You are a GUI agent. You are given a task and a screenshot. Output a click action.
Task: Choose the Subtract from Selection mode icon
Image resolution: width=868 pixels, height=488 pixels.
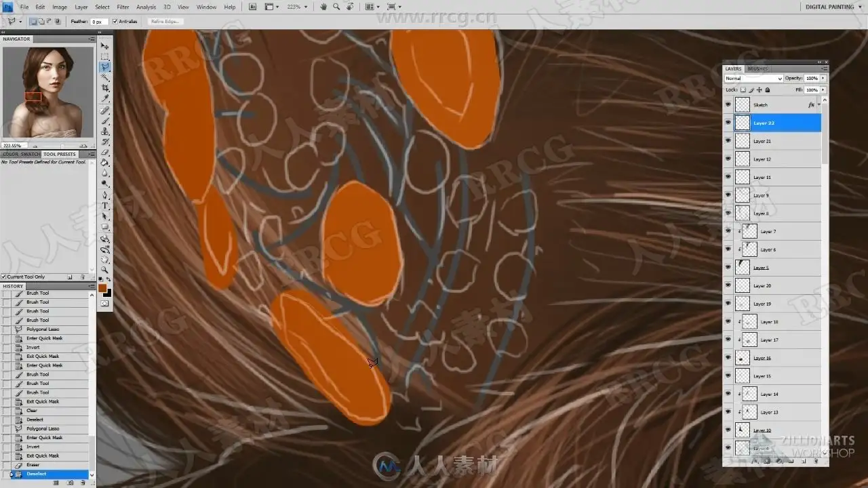coord(49,22)
